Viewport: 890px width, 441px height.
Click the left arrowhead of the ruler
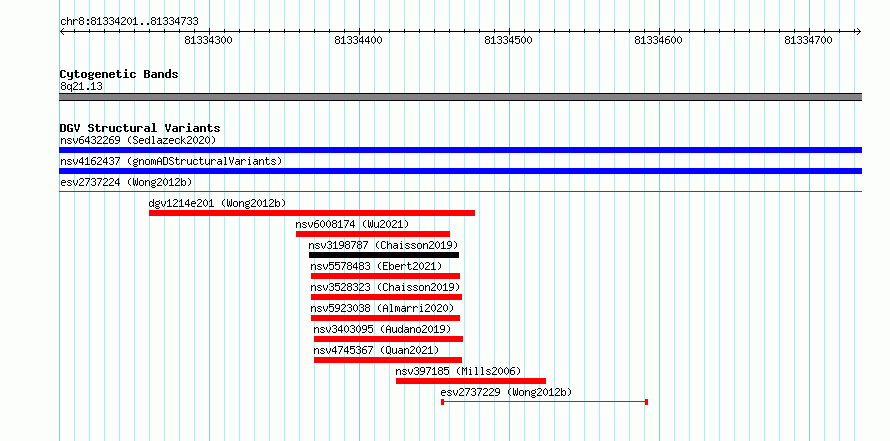62,32
